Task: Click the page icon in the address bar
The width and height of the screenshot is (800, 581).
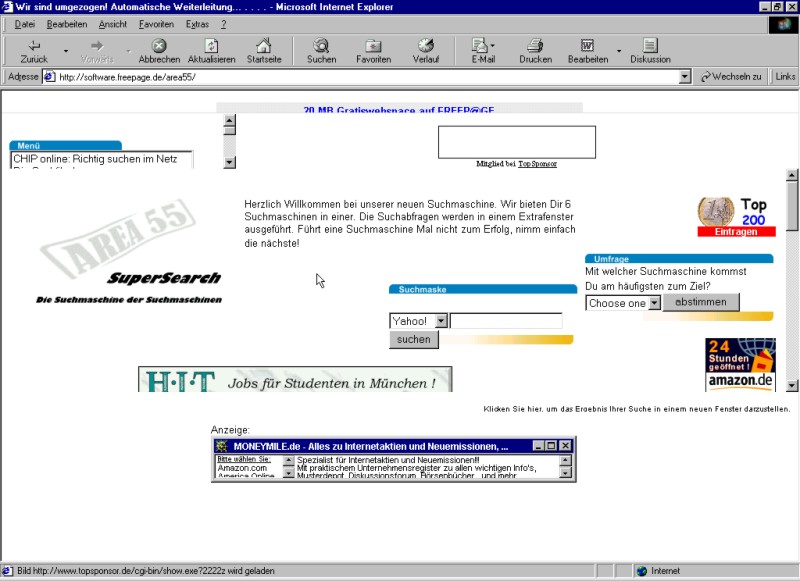Action: pyautogui.click(x=49, y=77)
